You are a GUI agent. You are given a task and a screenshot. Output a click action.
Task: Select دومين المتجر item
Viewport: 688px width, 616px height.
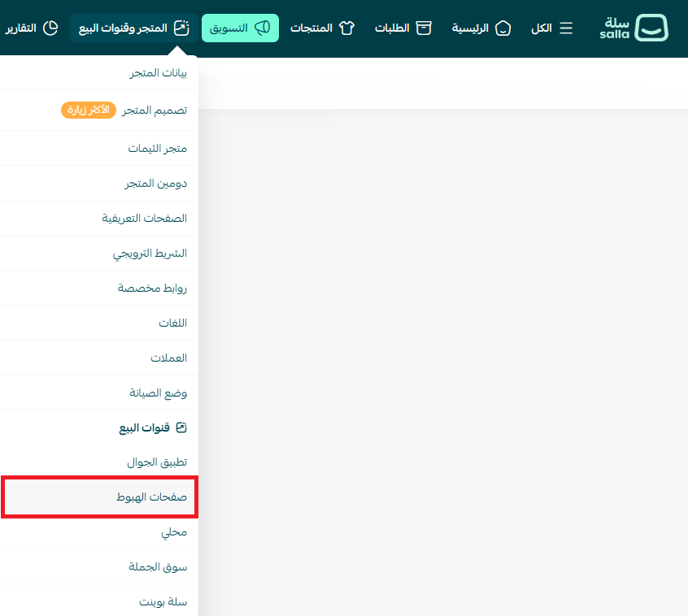[99, 184]
